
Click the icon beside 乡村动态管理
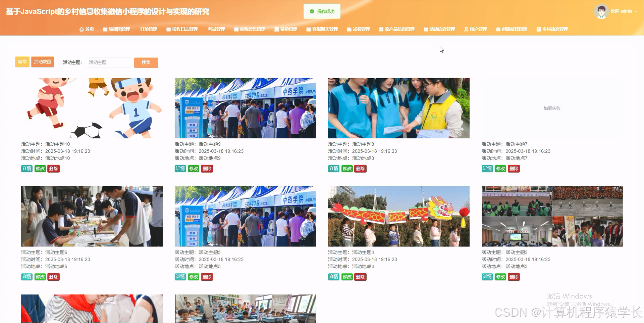pos(539,30)
